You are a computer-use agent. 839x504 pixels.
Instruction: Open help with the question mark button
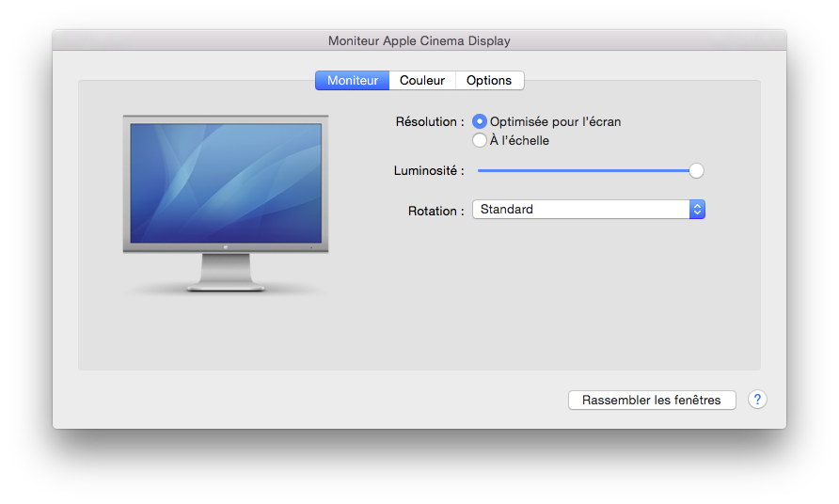pos(757,399)
